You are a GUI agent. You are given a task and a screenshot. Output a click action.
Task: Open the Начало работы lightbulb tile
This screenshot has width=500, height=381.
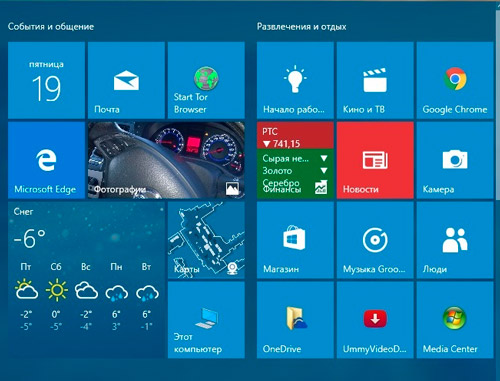(295, 80)
